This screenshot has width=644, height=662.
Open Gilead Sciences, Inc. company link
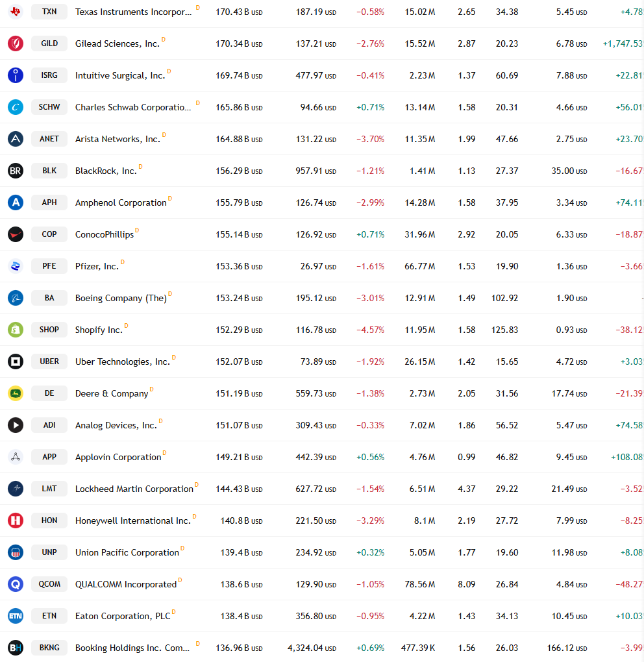(x=118, y=43)
